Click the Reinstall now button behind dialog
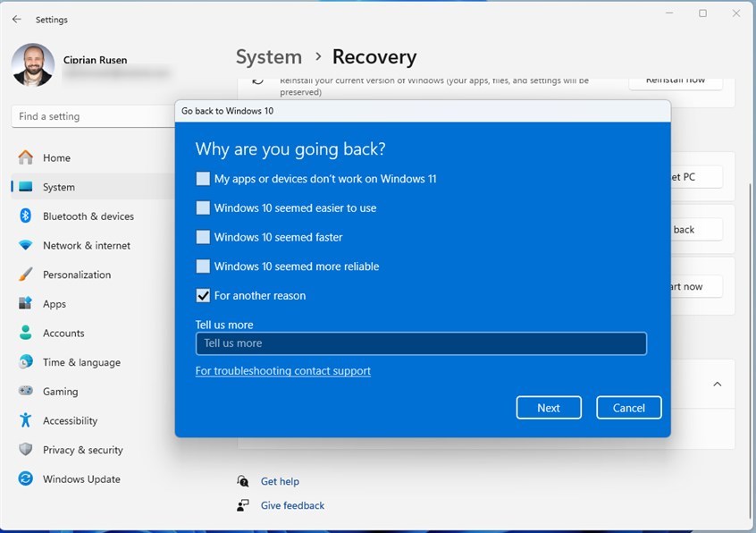 [676, 82]
